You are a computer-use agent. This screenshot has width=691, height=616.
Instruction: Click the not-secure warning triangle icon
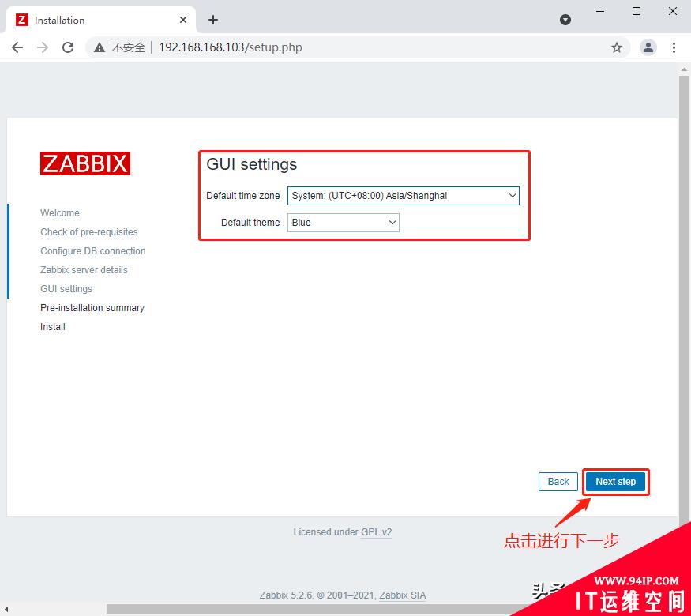(100, 47)
